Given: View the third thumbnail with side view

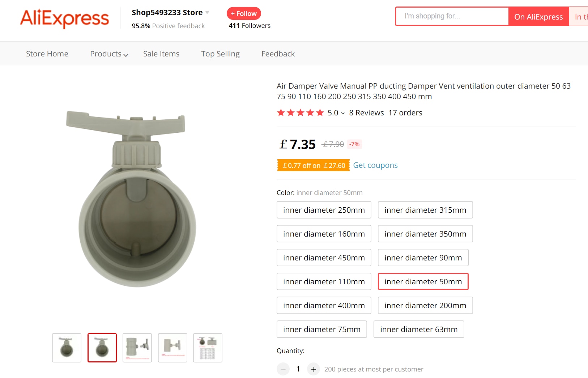Looking at the screenshot, I should (137, 348).
